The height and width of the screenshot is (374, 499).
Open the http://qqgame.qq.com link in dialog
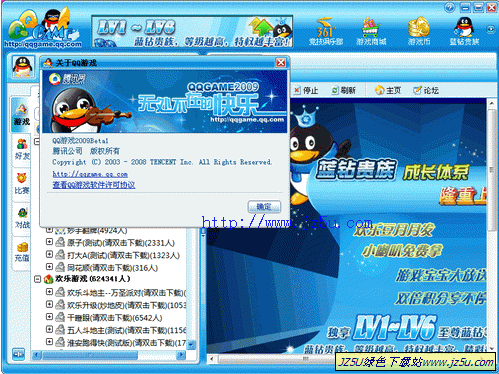pos(90,174)
